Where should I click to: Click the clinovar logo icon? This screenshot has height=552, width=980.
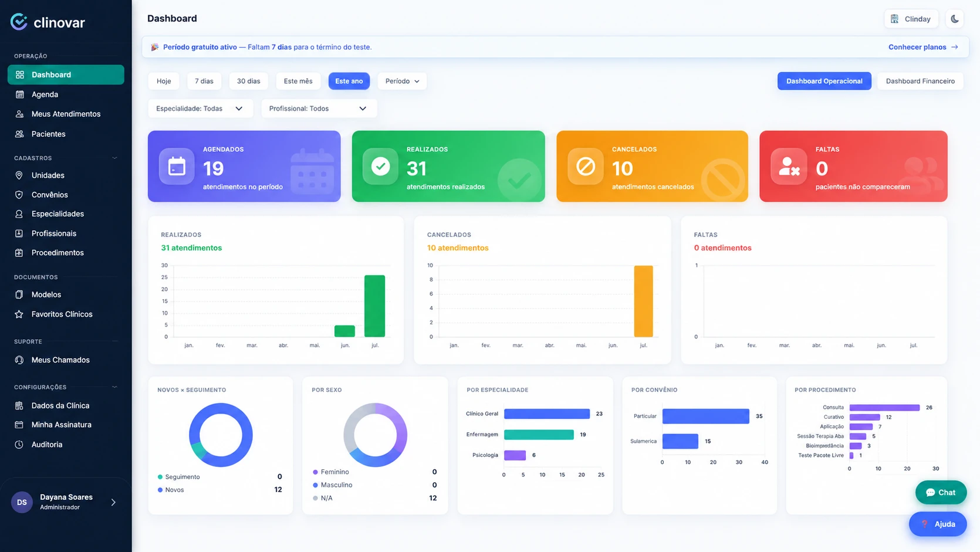coord(19,22)
